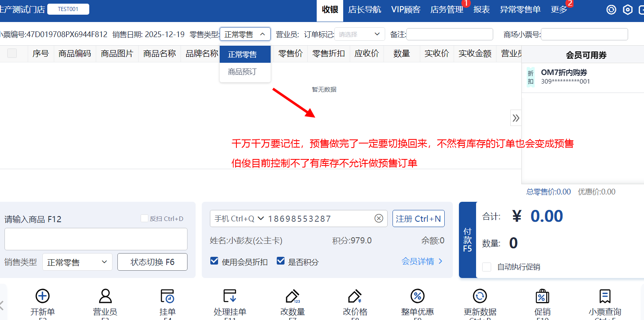Click the 挂单 hold-order icon
The image size is (644, 320).
click(167, 296)
